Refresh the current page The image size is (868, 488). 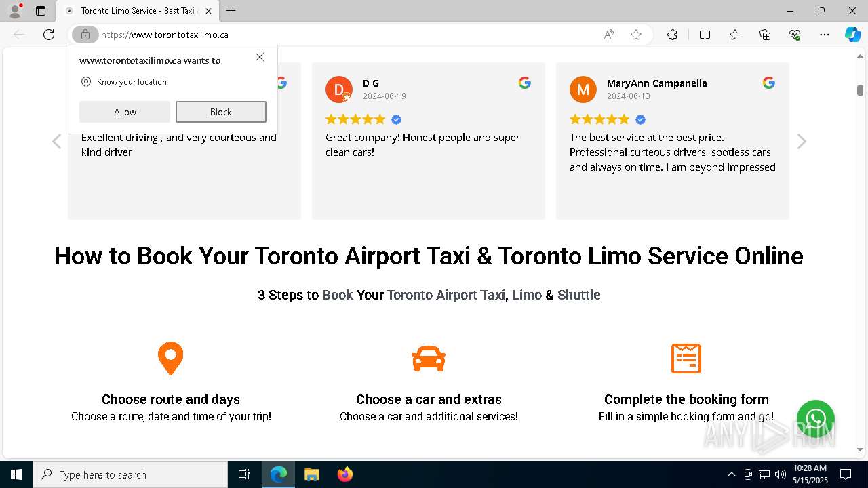click(49, 35)
